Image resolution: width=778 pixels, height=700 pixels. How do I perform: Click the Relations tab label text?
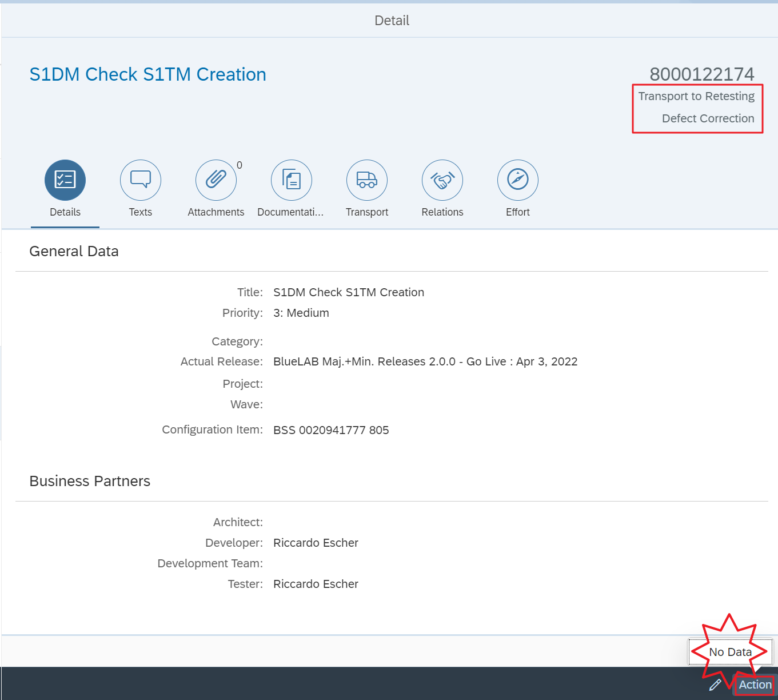[442, 212]
